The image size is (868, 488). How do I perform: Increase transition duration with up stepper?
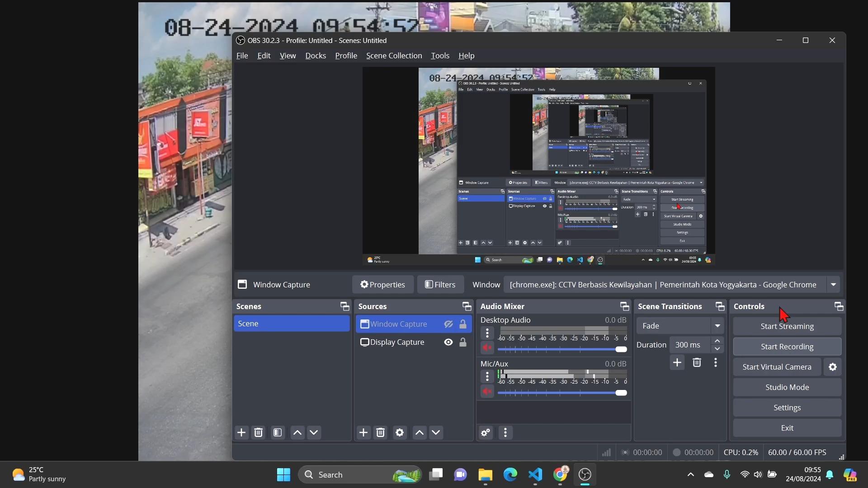pos(717,341)
